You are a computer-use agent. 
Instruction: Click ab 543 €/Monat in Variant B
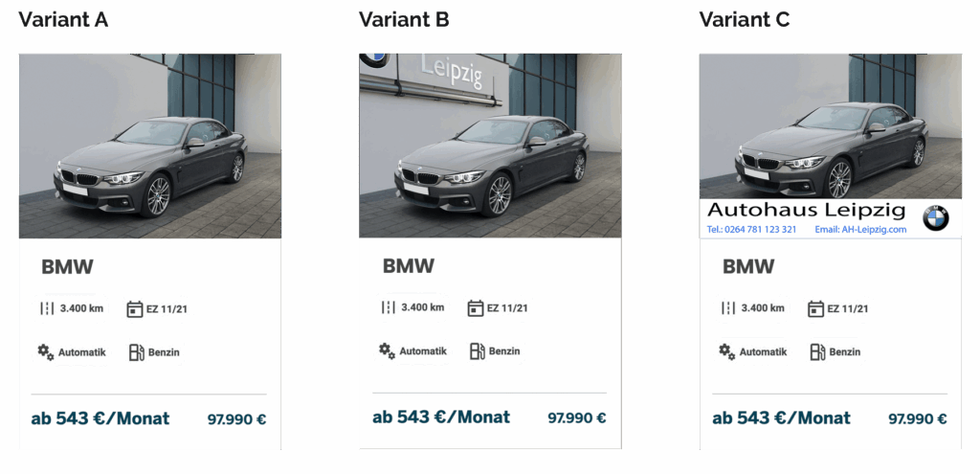[x=441, y=418]
